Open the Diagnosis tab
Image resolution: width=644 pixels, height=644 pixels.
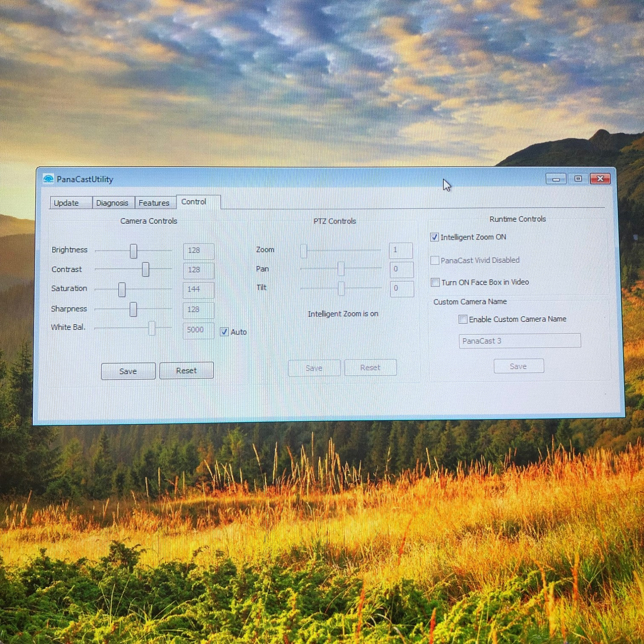112,203
